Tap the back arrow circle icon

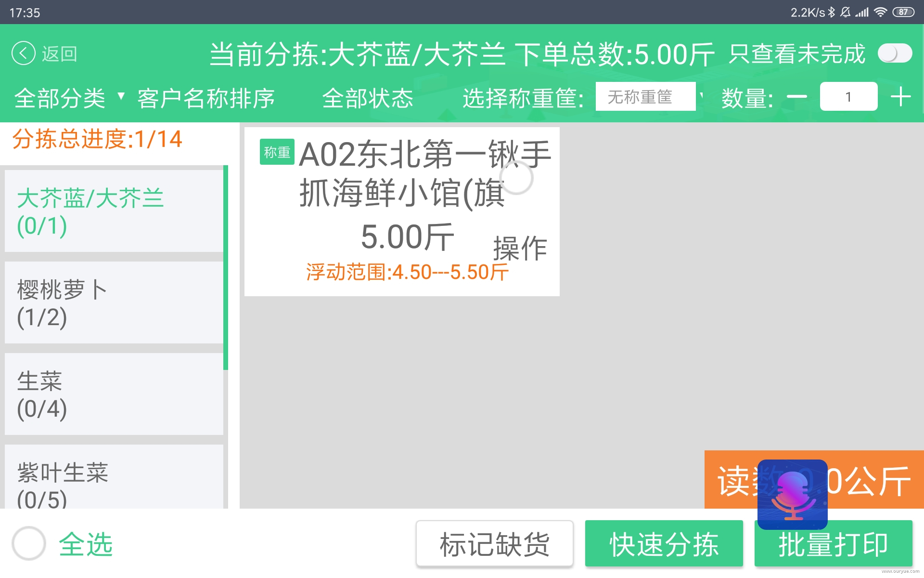(x=23, y=53)
